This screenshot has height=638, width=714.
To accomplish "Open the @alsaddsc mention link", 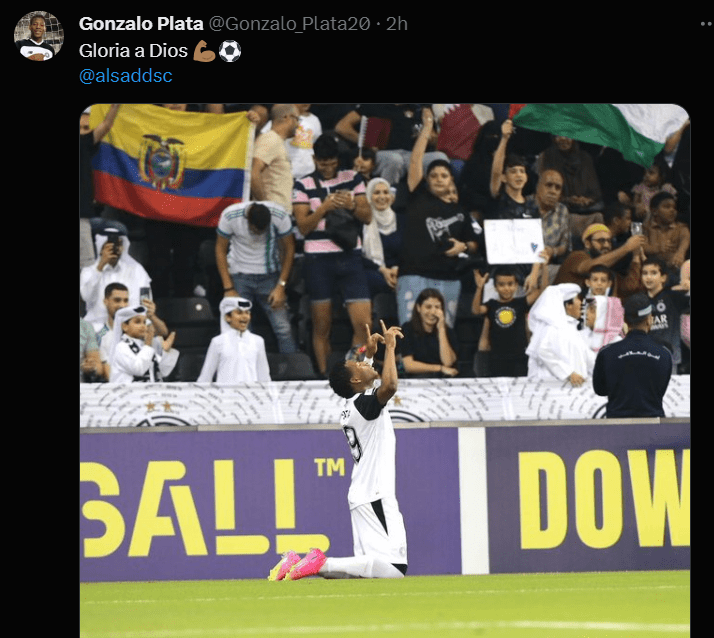I will [x=126, y=76].
